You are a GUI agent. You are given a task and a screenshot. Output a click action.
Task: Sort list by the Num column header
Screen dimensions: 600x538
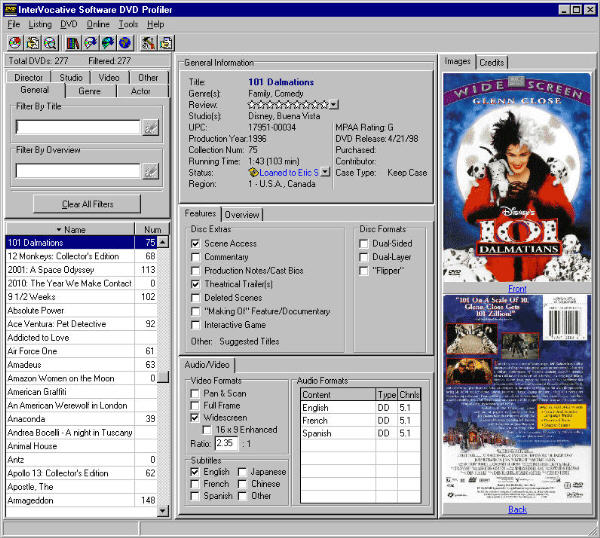(152, 230)
